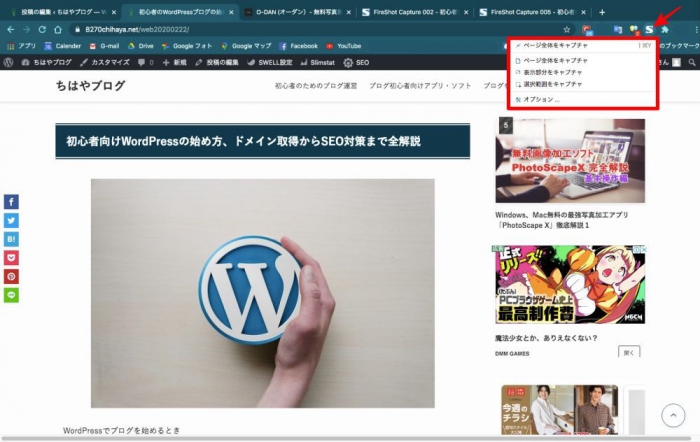Open the Extensions puzzle-piece icon
The height and width of the screenshot is (442, 700).
coord(665,29)
